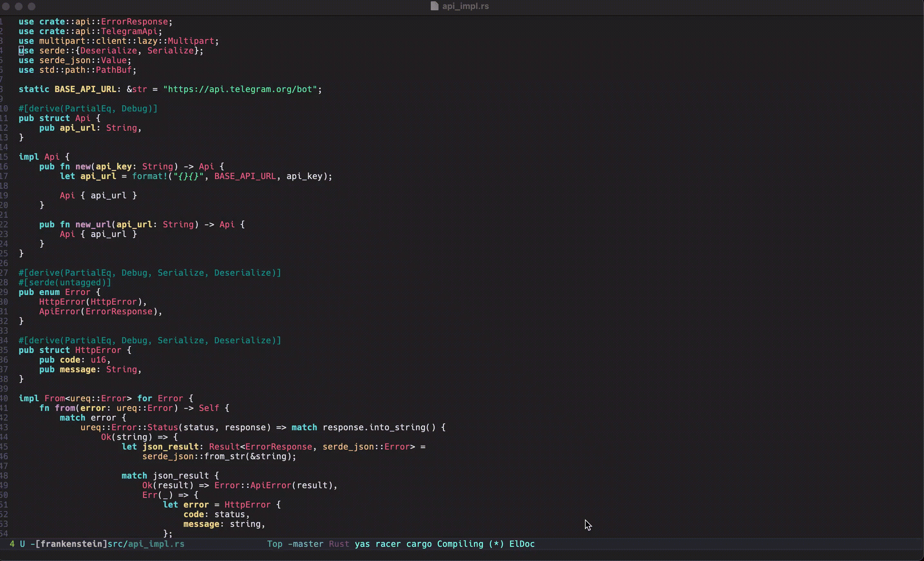This screenshot has width=924, height=561.
Task: Click the U coding system indicator
Action: 23,544
